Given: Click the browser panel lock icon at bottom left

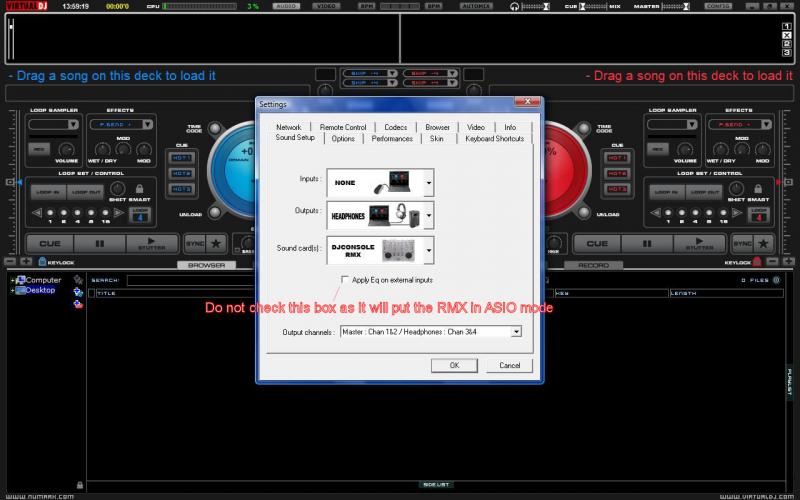Looking at the screenshot, I should click(x=80, y=485).
